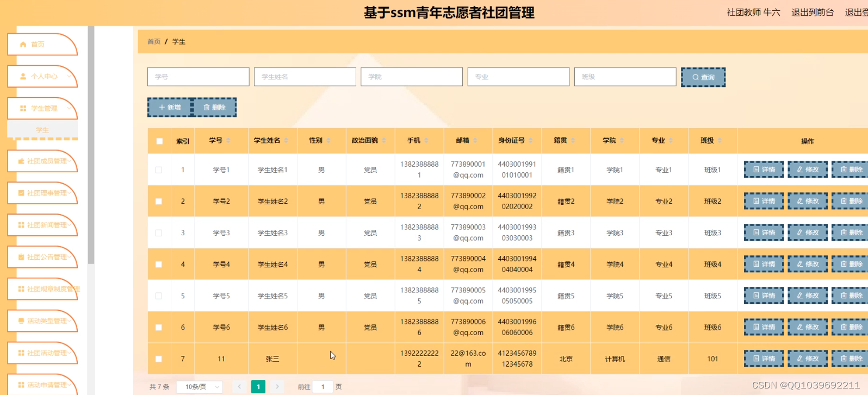
Task: Sort table by 专业 column arrows
Action: coord(671,141)
